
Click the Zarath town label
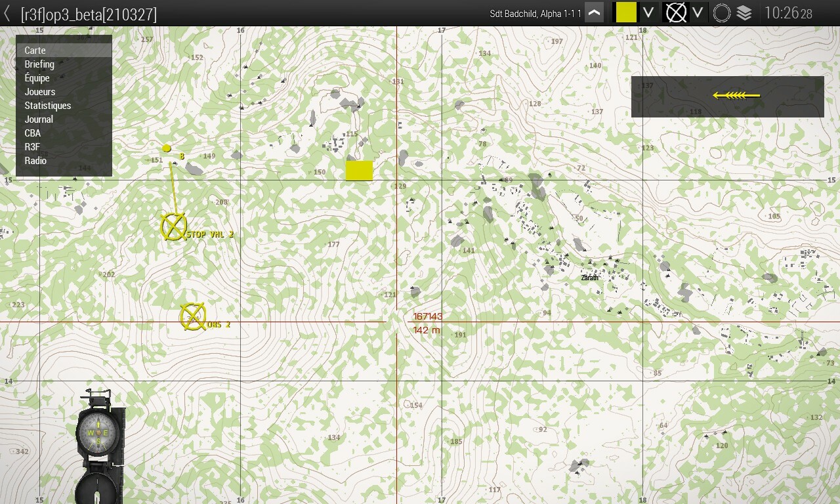(x=590, y=278)
